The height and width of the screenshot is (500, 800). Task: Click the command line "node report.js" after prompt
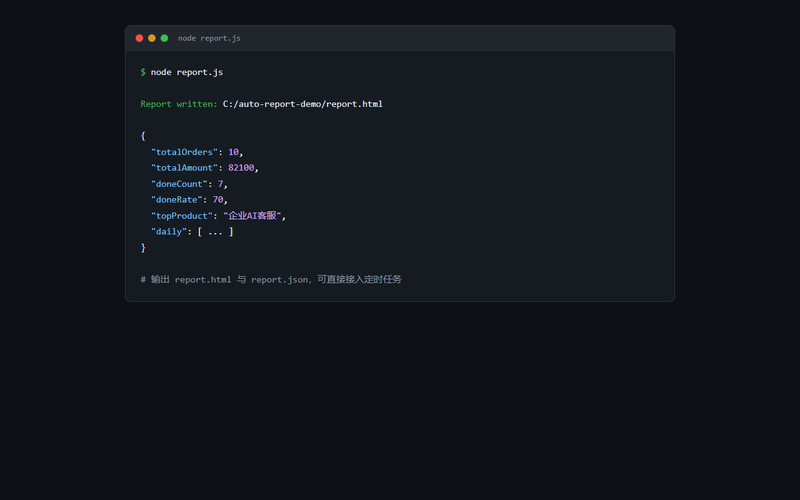pyautogui.click(x=187, y=72)
